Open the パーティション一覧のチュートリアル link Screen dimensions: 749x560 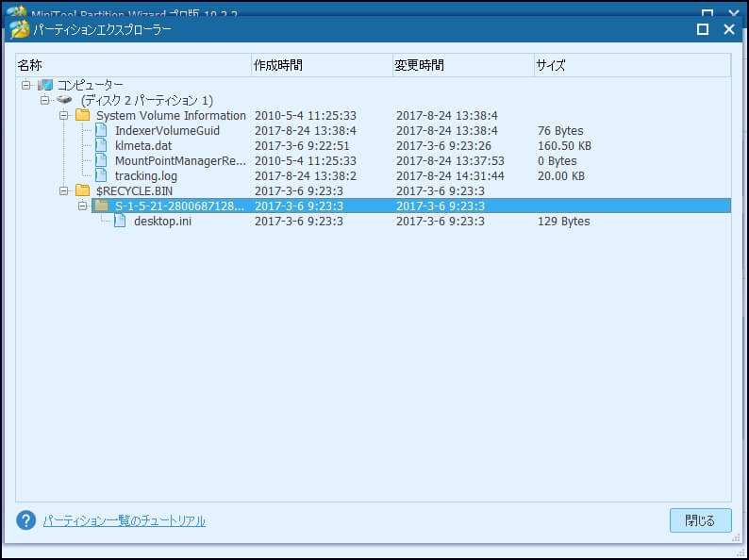point(125,520)
